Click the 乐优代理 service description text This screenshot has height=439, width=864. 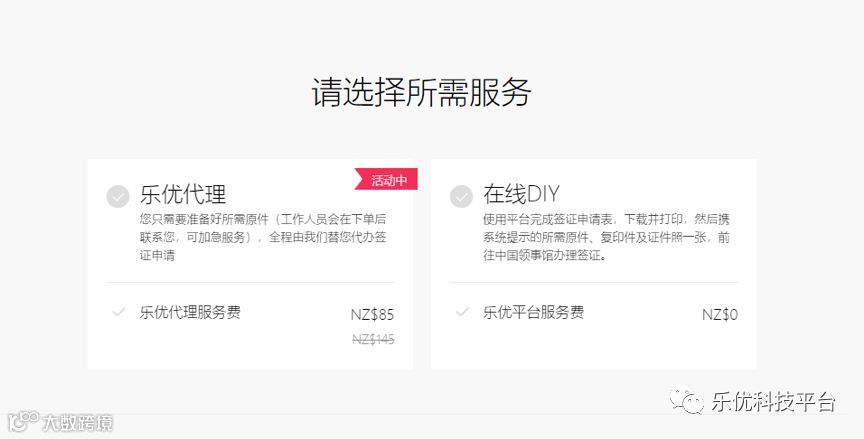pos(263,237)
